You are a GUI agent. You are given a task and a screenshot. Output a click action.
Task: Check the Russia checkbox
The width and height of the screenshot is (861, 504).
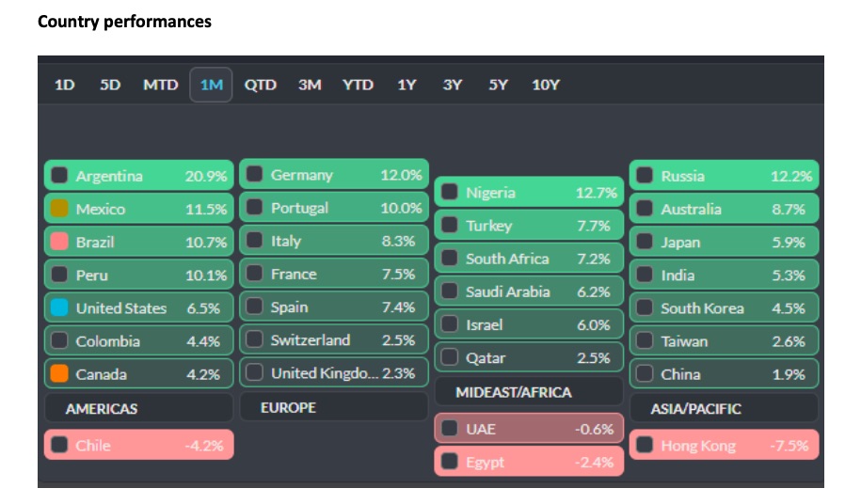point(645,176)
